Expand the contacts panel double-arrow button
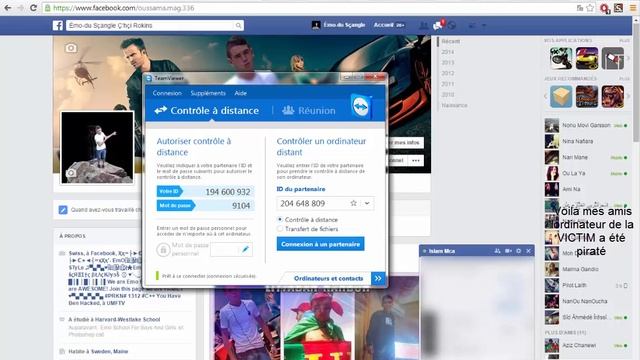 click(378, 278)
